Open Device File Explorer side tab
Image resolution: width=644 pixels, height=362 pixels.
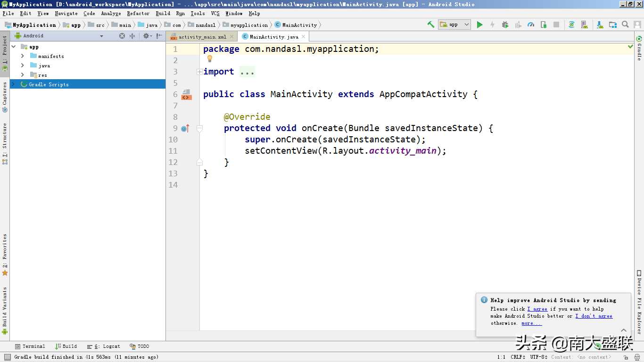639,302
